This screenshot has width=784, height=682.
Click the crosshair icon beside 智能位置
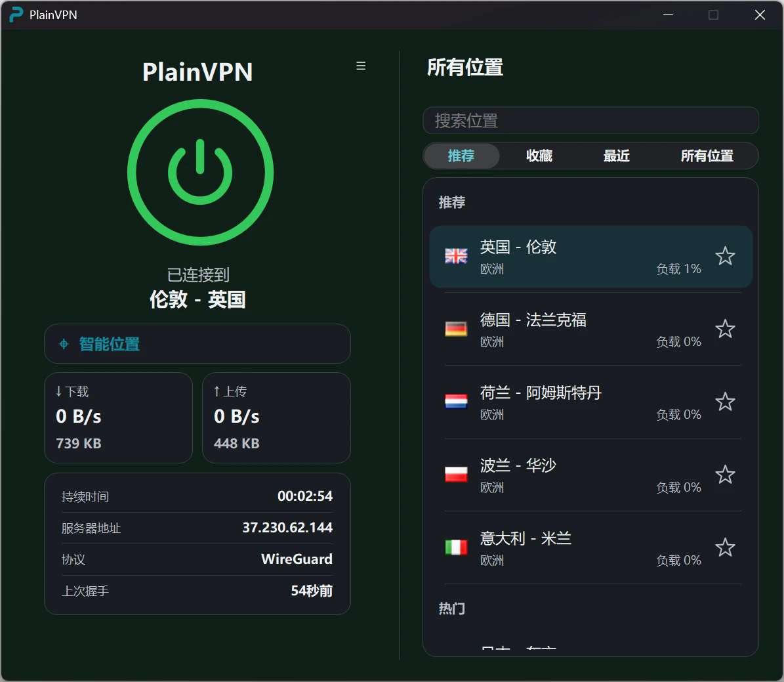point(64,344)
